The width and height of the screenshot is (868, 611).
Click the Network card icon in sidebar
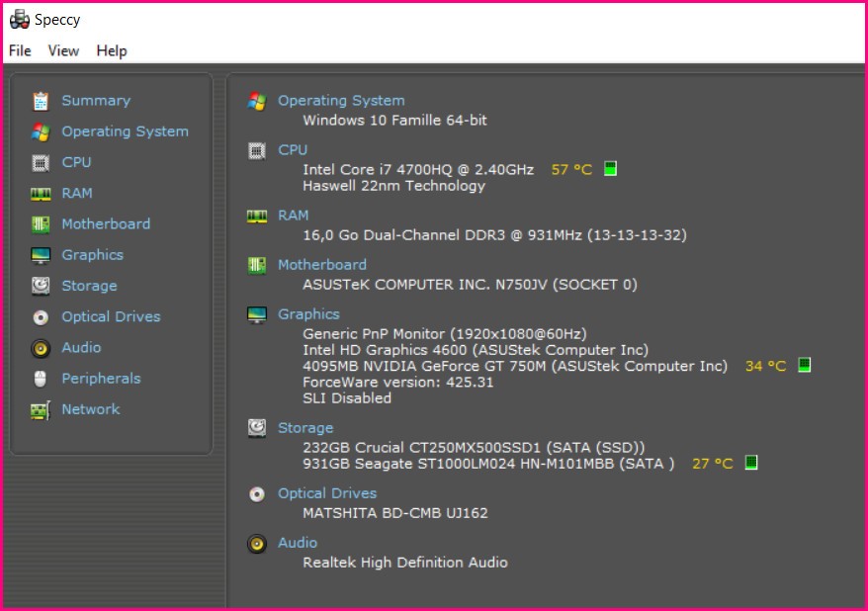41,410
